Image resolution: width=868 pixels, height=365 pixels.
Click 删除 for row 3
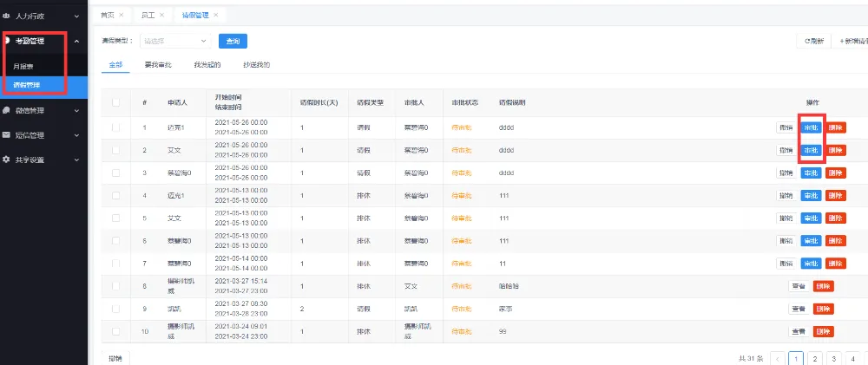(835, 173)
